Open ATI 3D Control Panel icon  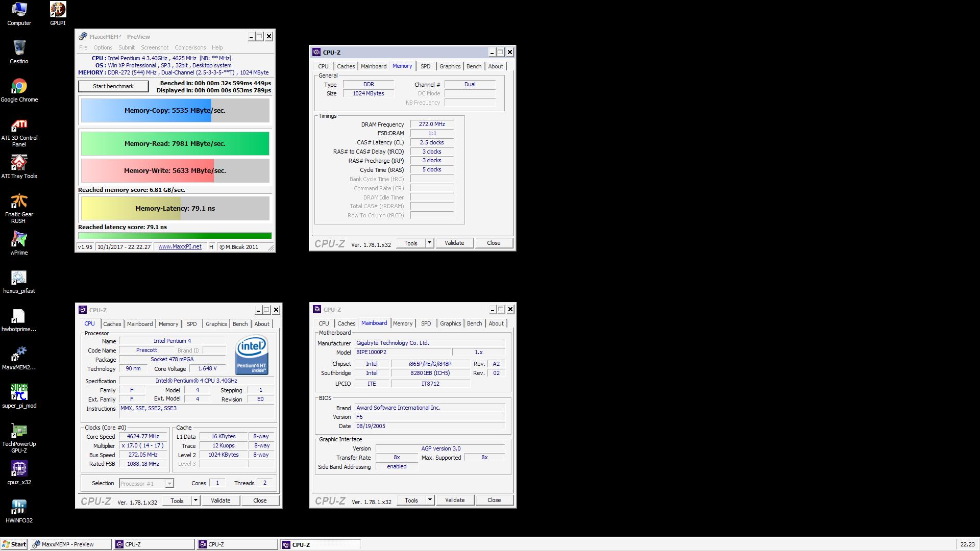point(19,132)
